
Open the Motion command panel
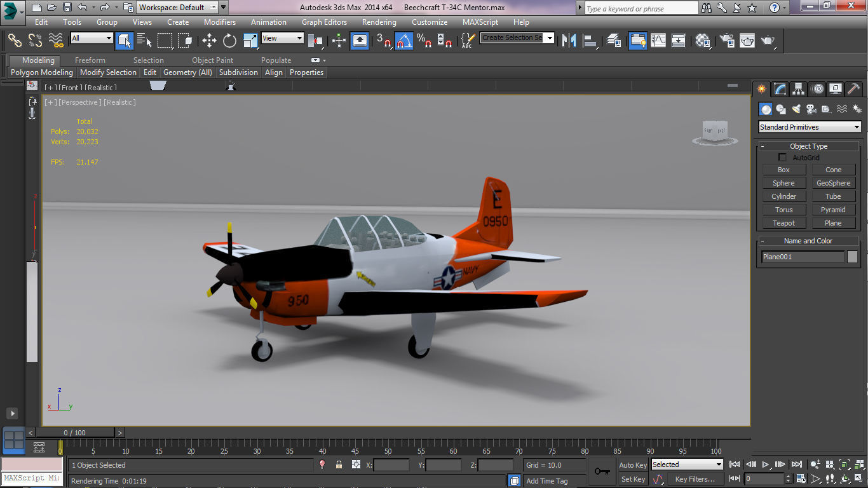(x=818, y=89)
